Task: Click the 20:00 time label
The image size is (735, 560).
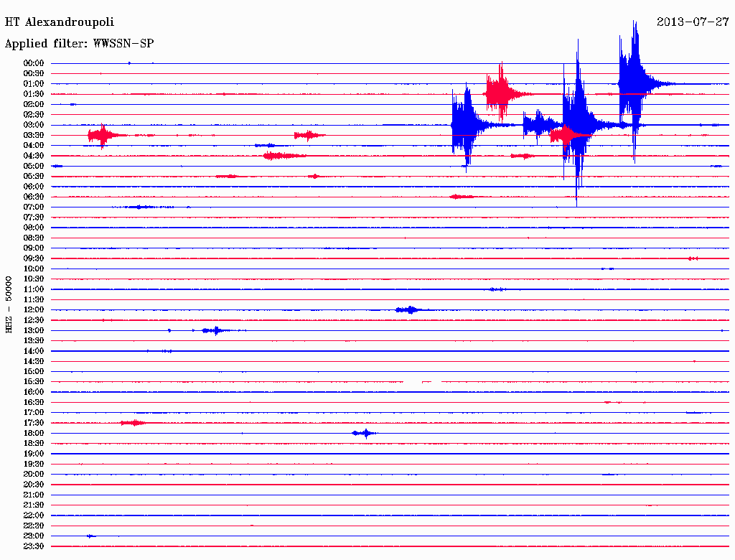Action: point(34,474)
